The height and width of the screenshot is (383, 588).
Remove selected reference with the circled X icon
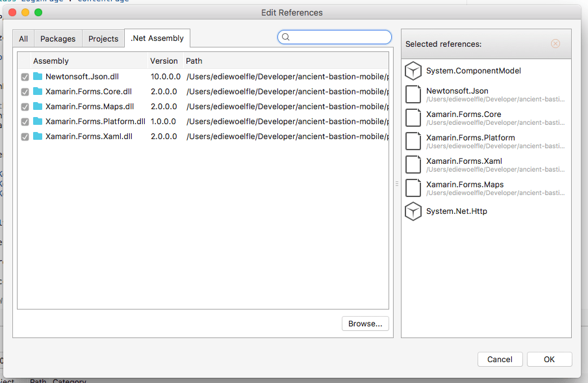coord(556,44)
